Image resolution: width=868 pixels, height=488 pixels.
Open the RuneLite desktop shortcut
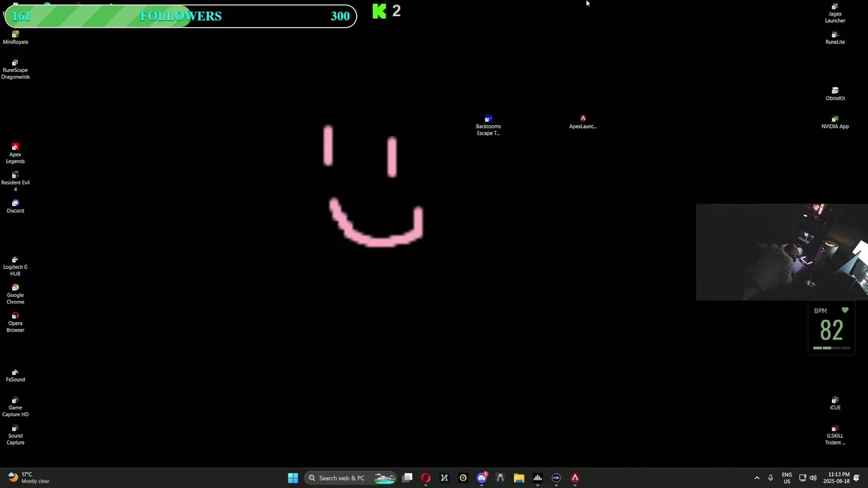pyautogui.click(x=835, y=38)
